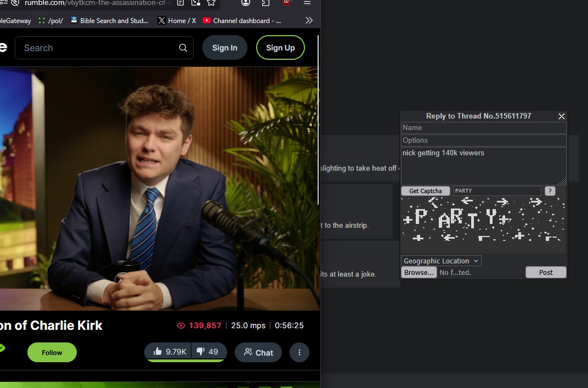Image resolution: width=588 pixels, height=388 pixels.
Task: Bookmark this page with the star icon
Action: pyautogui.click(x=211, y=3)
